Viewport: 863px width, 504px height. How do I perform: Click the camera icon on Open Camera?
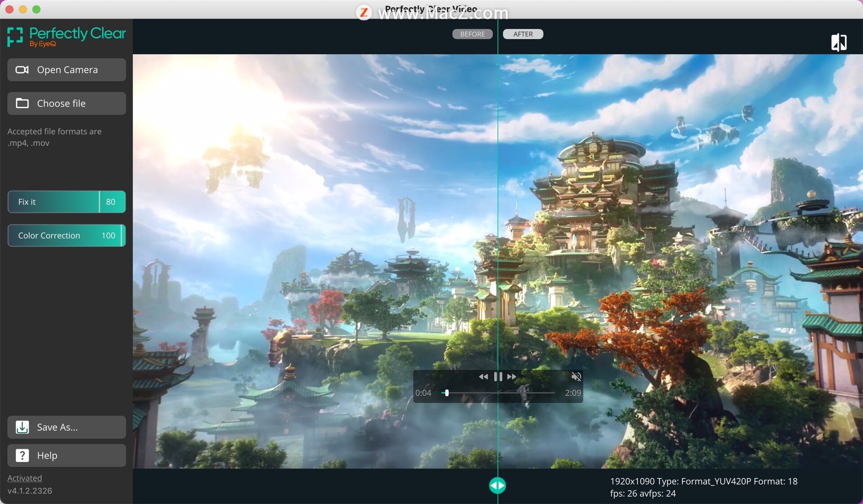[x=22, y=70]
